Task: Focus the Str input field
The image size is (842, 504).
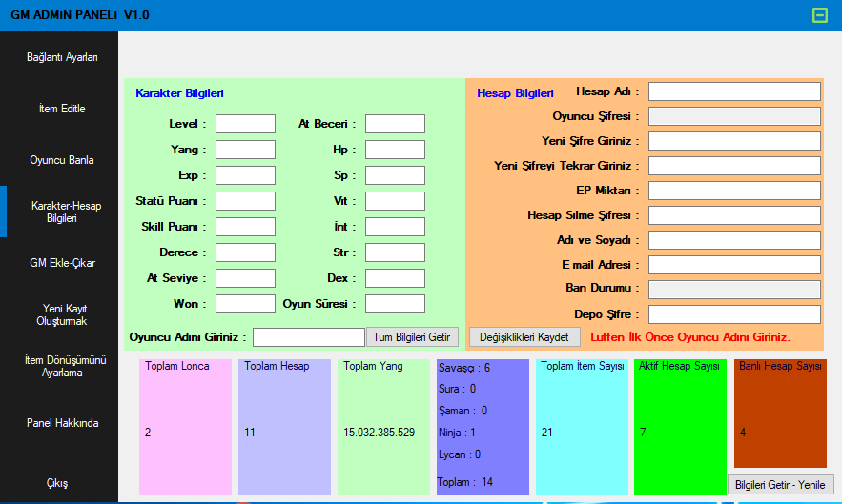Action: click(395, 252)
